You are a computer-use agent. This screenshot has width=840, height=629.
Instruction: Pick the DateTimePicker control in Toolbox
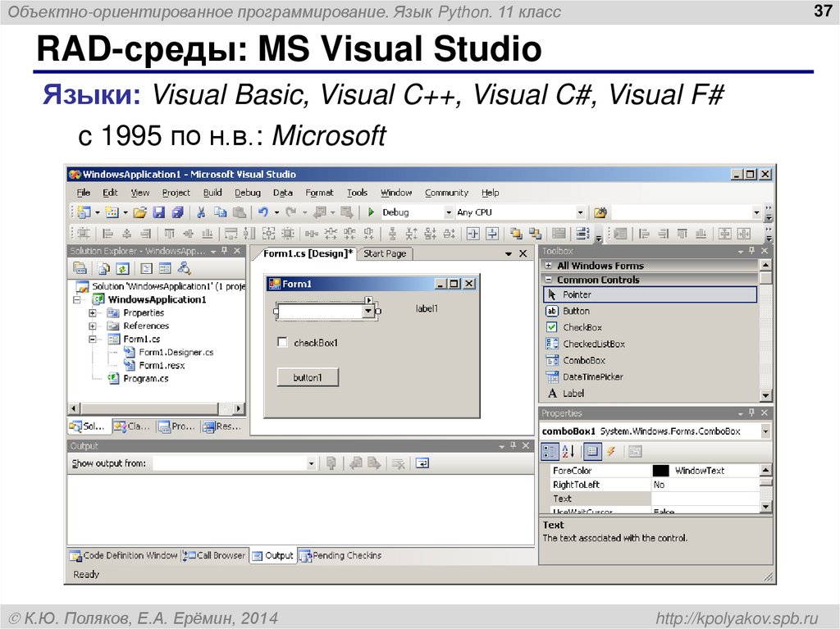pyautogui.click(x=592, y=376)
